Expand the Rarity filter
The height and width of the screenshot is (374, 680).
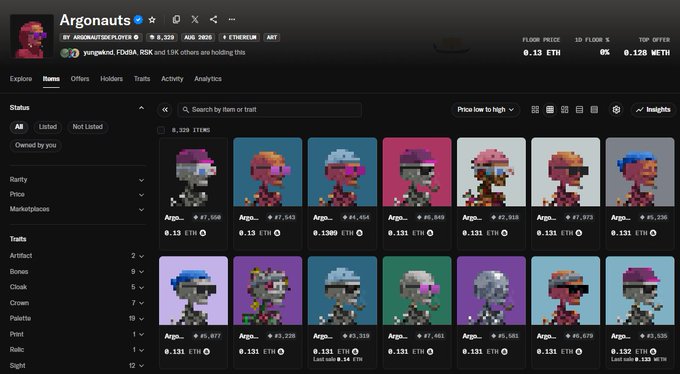pos(77,180)
